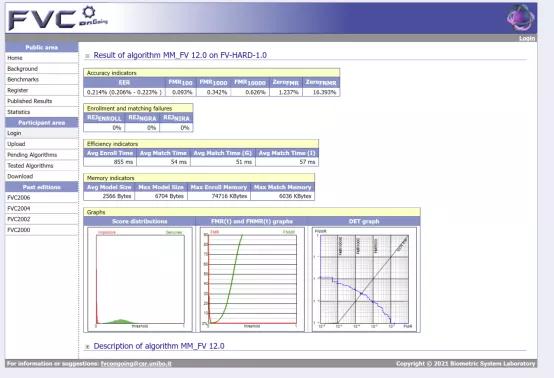Open Tested Algorithms
554x378 pixels.
[x=30, y=166]
